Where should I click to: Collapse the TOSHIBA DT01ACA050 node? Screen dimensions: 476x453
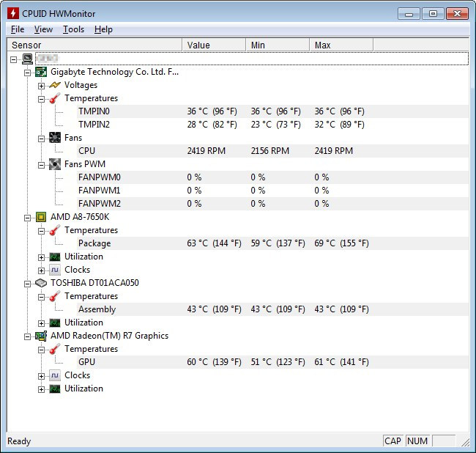[27, 284]
